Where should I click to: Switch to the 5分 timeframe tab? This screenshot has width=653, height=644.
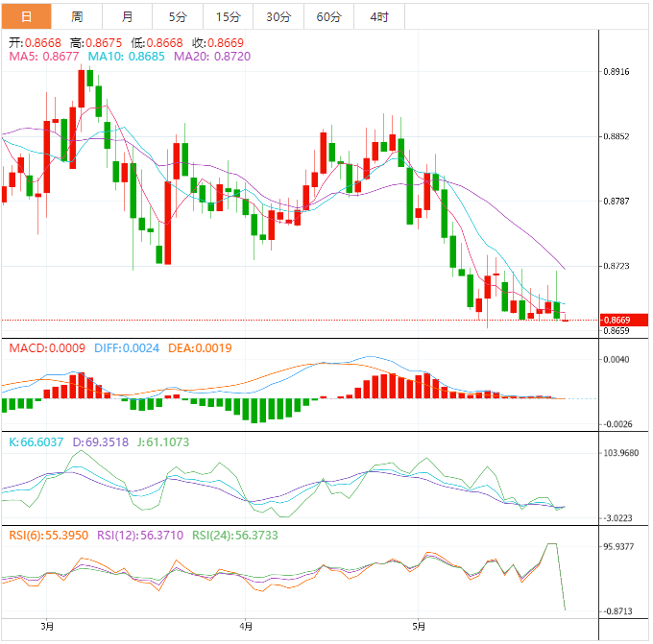coord(178,16)
